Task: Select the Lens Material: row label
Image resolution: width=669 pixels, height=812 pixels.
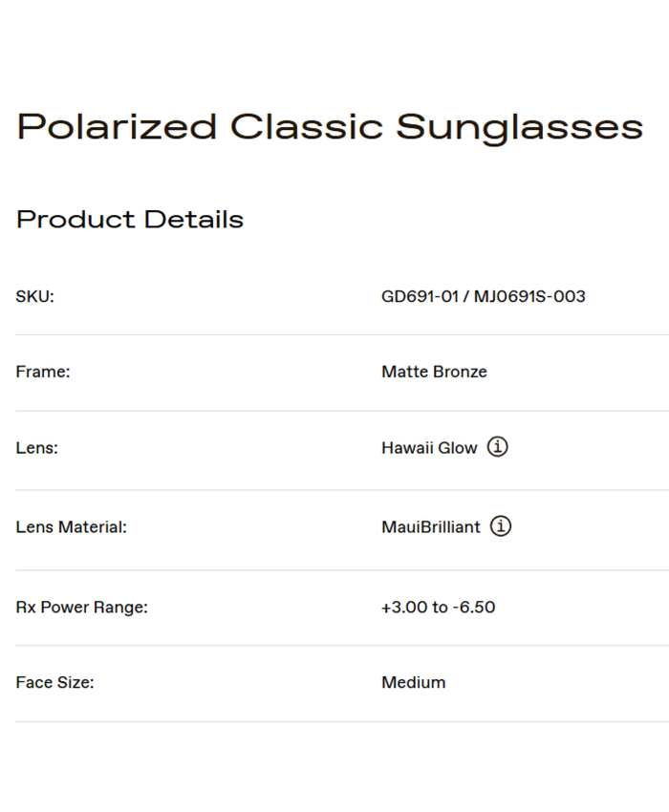Action: click(72, 527)
